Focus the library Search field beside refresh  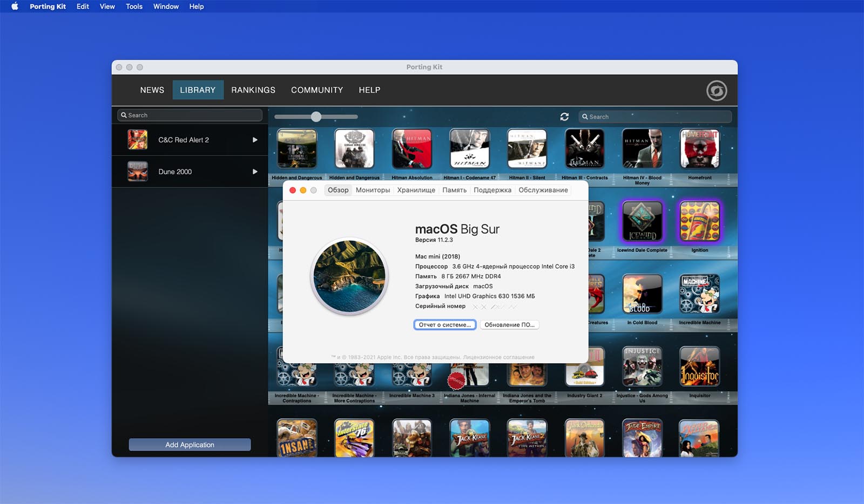[655, 117]
